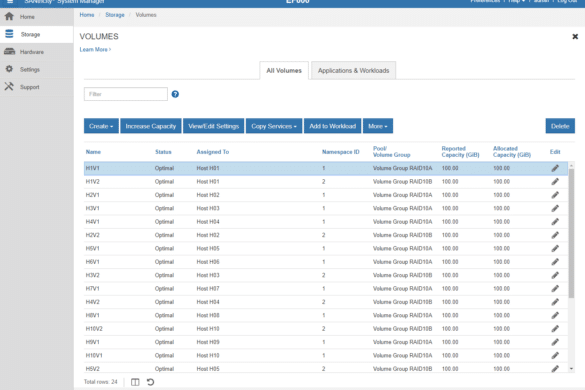
Task: Sort by Namespace ID column header
Action: click(341, 152)
